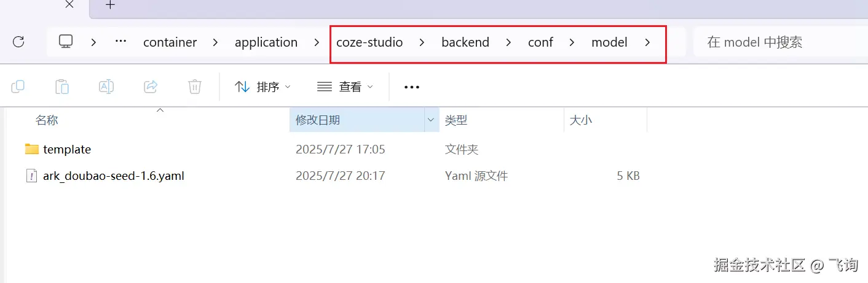Click the This PC monitor icon
The image size is (868, 283).
(66, 42)
